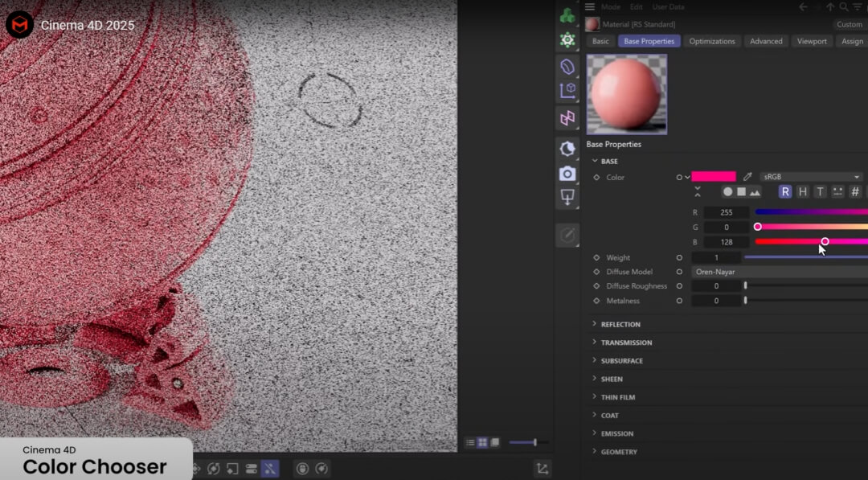Open the Diffuse Model Oren-Nayar dropdown
868x480 pixels.
click(780, 272)
